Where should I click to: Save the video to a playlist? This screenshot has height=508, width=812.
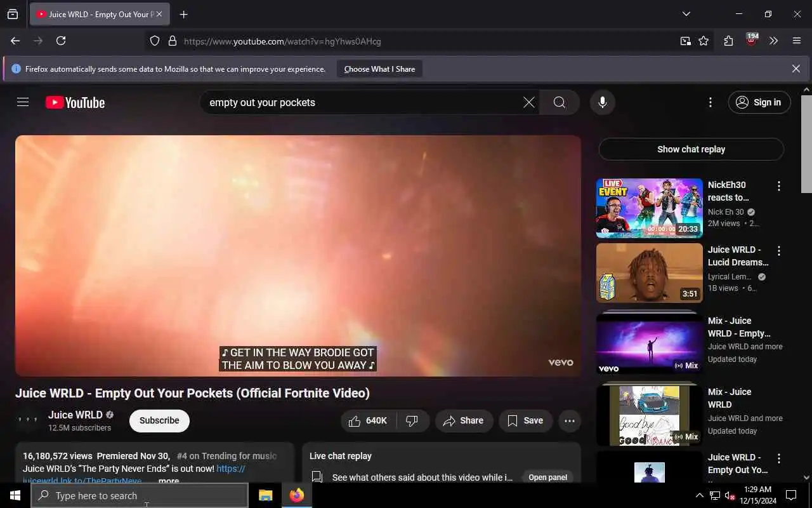[525, 420]
